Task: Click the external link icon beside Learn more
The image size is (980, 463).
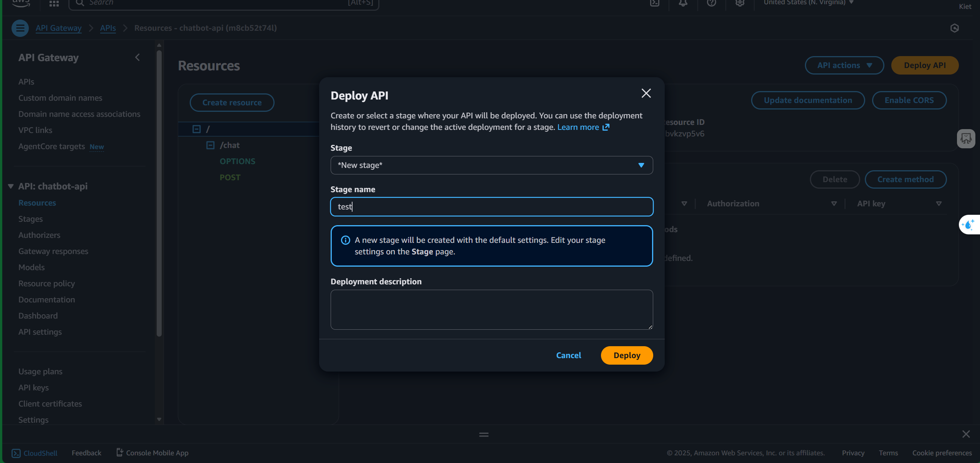Action: click(606, 127)
